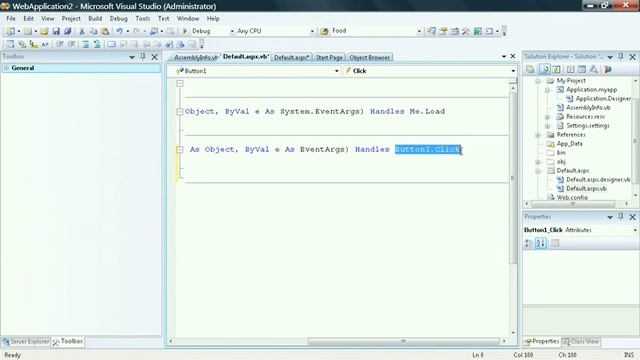Expand the General group in Toolbox
Image resolution: width=640 pixels, height=360 pixels.
pyautogui.click(x=7, y=68)
